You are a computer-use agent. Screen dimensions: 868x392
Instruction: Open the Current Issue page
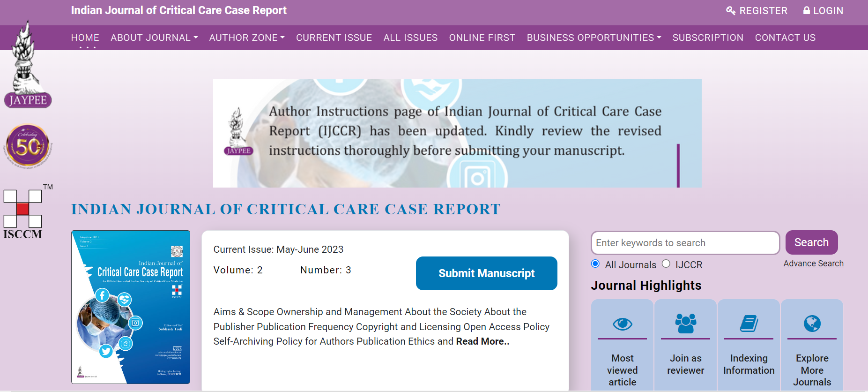click(334, 38)
